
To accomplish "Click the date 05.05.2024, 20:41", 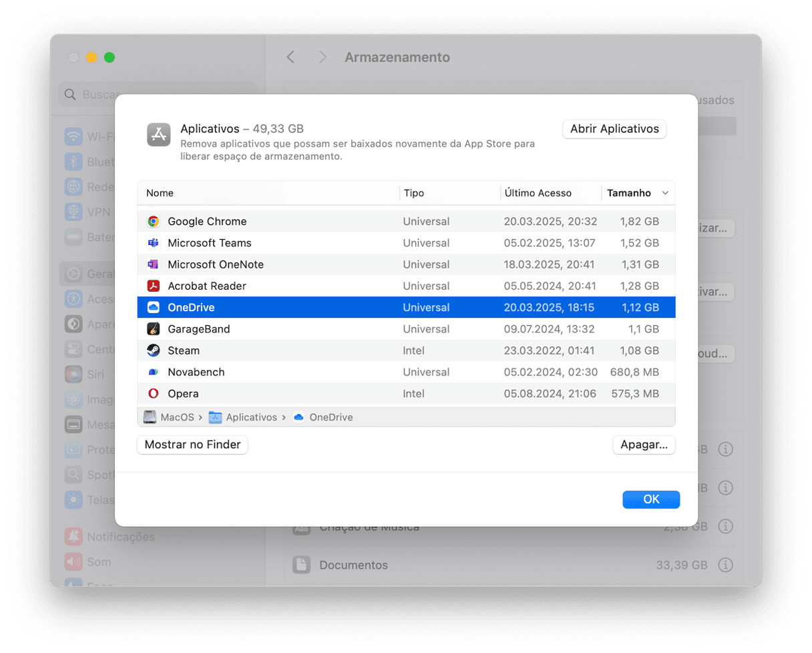I will click(550, 286).
